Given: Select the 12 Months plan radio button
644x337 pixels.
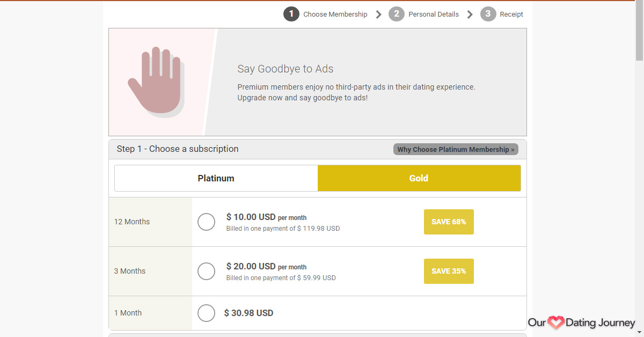Looking at the screenshot, I should pyautogui.click(x=207, y=222).
